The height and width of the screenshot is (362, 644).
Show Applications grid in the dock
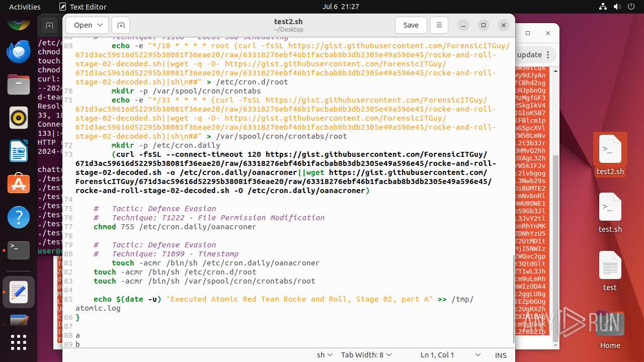point(19,342)
